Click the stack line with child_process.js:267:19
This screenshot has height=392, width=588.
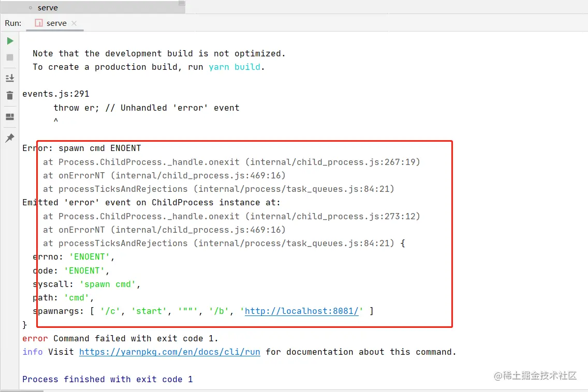coord(231,162)
